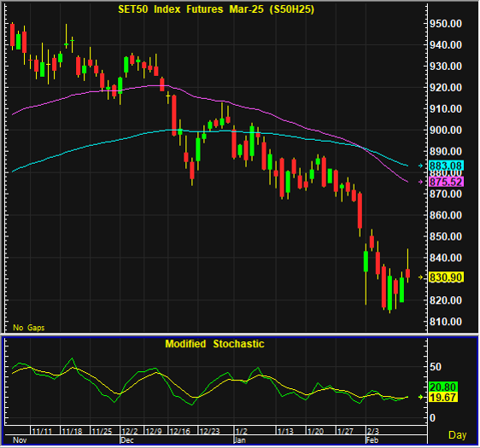
Task: Click the last red candlestick at far right
Action: [x=407, y=273]
